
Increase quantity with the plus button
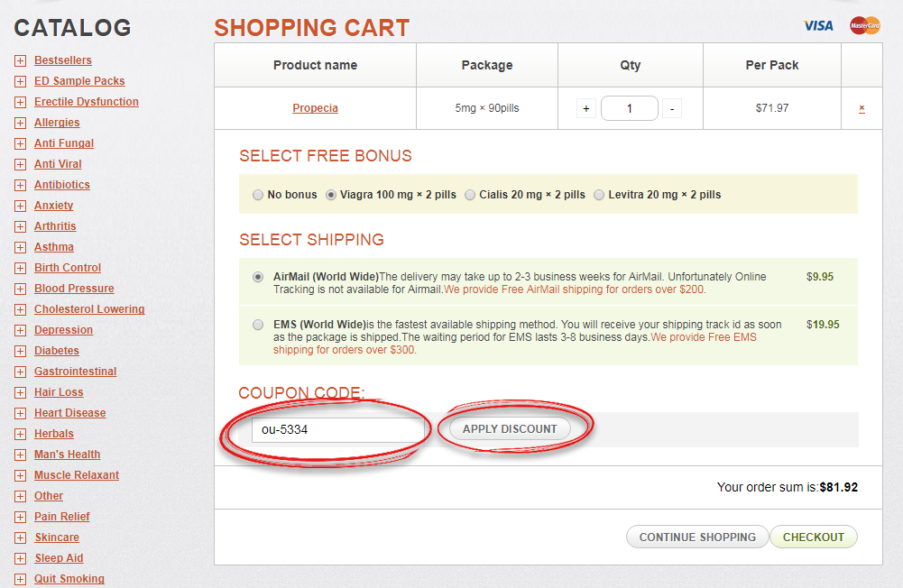[586, 108]
